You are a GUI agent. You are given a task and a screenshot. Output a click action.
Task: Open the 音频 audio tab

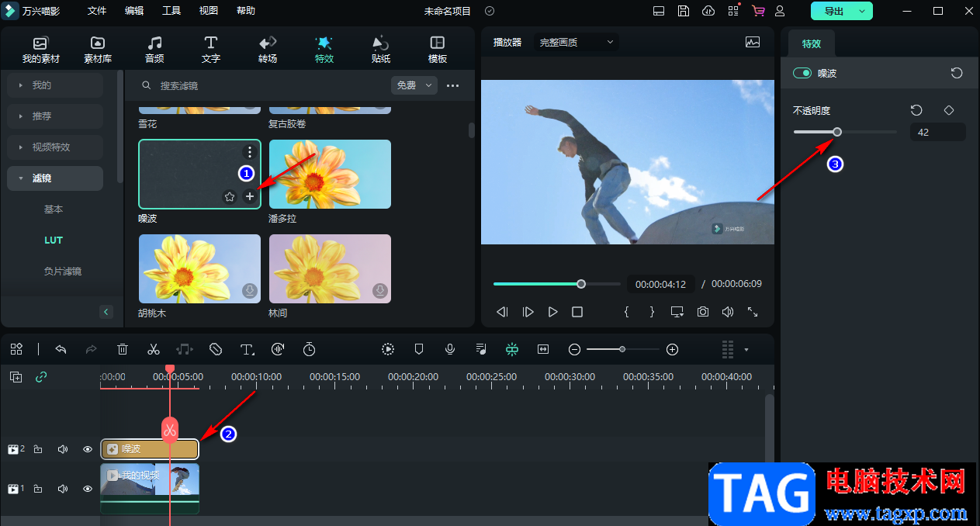[x=154, y=50]
